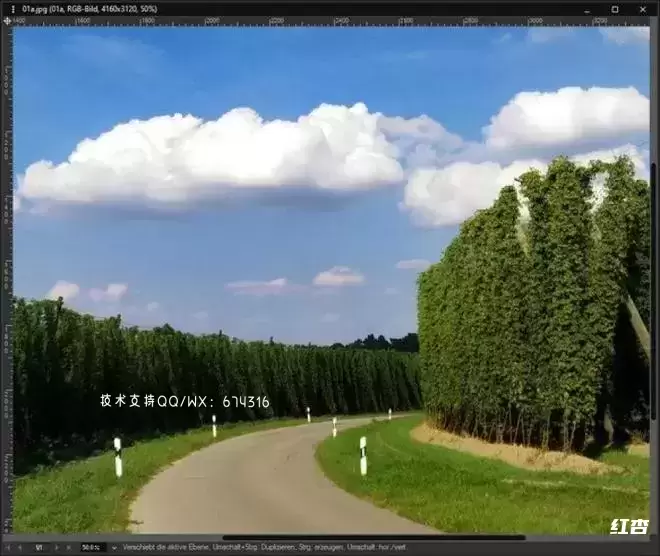Click the page number field in the status bar
660x556 pixels.
click(40, 548)
